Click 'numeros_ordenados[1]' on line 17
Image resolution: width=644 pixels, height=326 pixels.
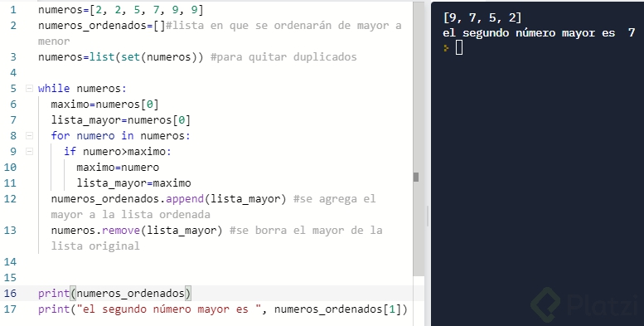pyautogui.click(x=337, y=309)
